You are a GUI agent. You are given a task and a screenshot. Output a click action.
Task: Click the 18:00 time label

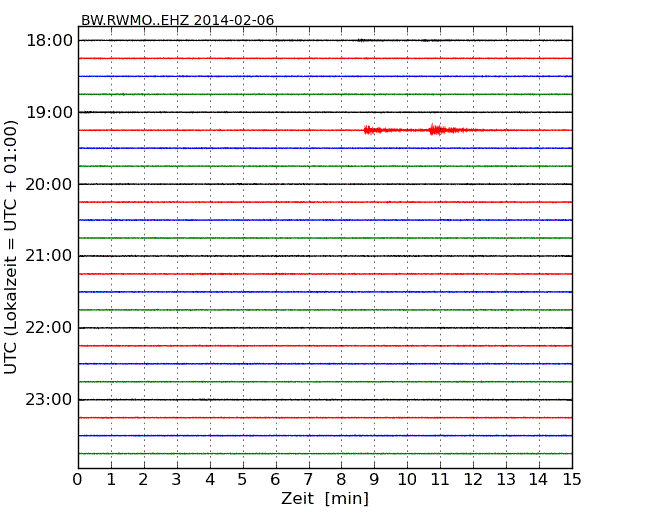tap(49, 41)
